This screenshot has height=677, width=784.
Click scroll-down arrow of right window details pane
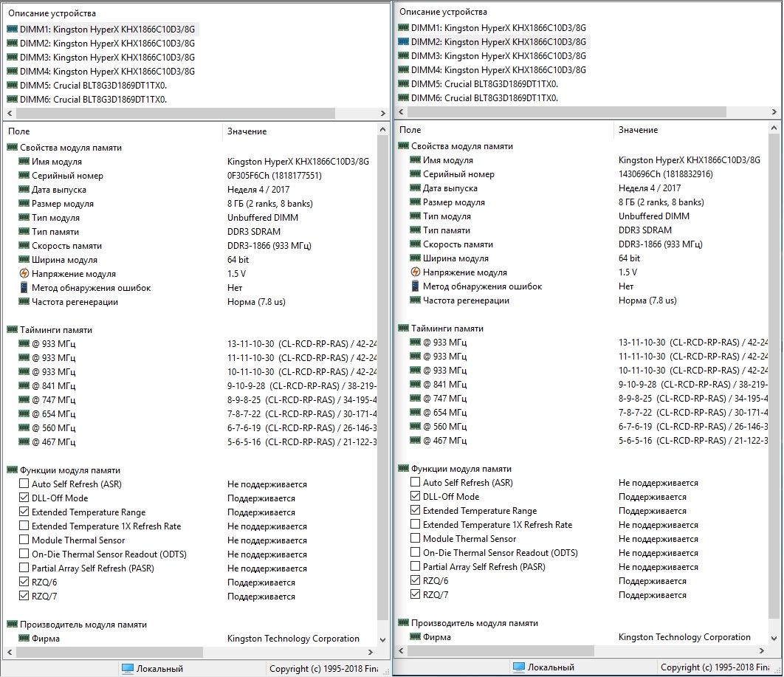click(x=774, y=638)
